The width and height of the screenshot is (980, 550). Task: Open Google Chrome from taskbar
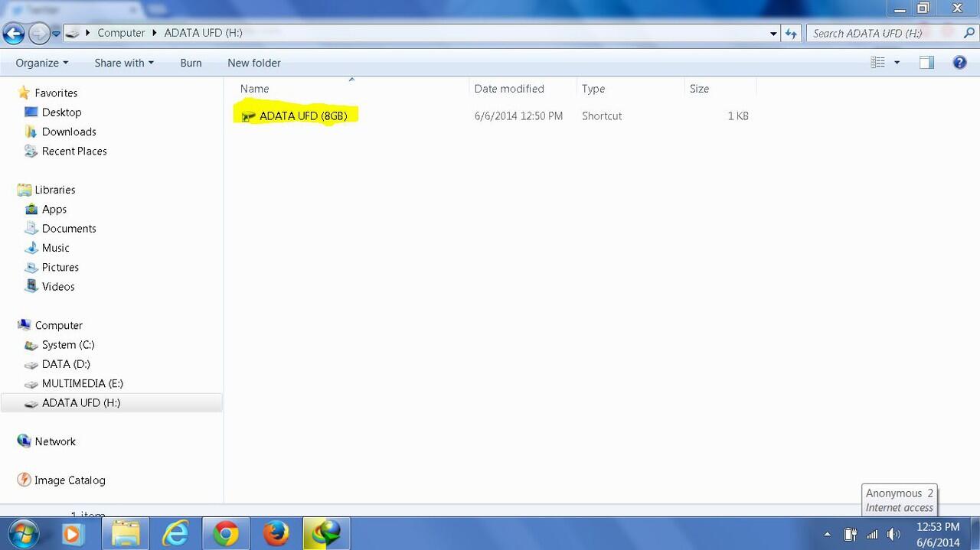tap(226, 534)
